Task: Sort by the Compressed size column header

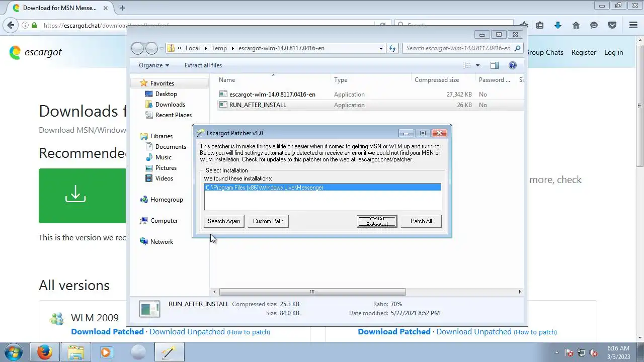Action: pyautogui.click(x=437, y=80)
